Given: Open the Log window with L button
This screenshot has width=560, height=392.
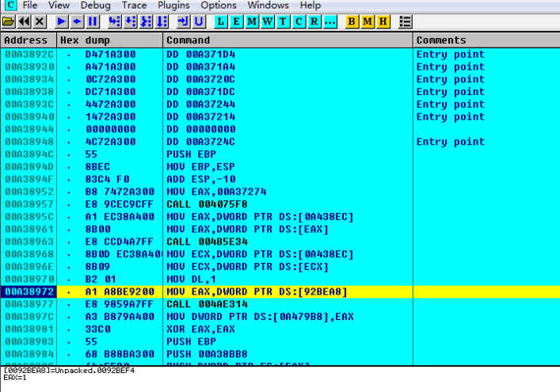Looking at the screenshot, I should pyautogui.click(x=220, y=22).
